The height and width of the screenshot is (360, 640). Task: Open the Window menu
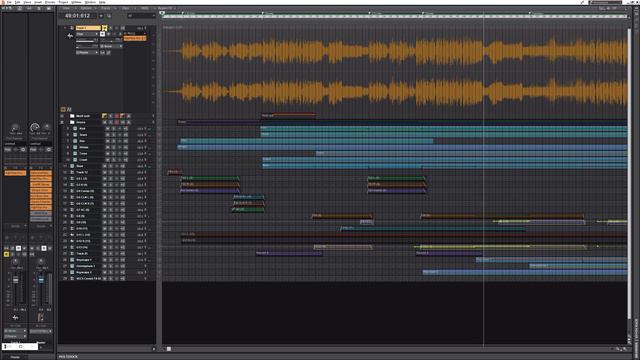pos(90,2)
